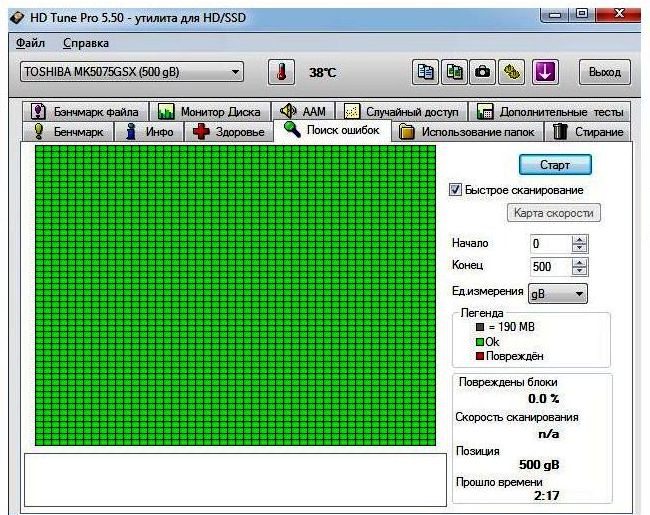Switch to the Стирание tab
Image resolution: width=650 pixels, height=515 pixels.
[588, 132]
